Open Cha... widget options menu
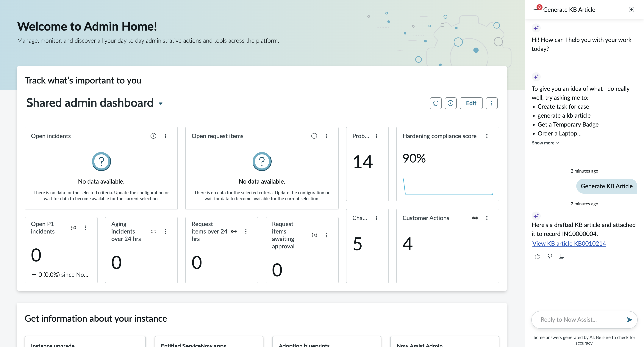644x347 pixels. (376, 218)
